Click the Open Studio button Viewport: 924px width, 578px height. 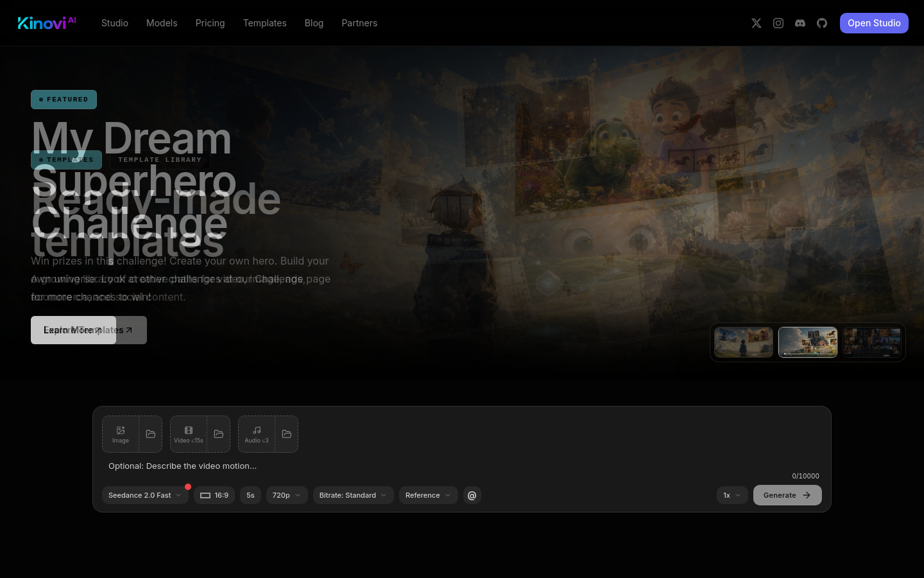874,23
